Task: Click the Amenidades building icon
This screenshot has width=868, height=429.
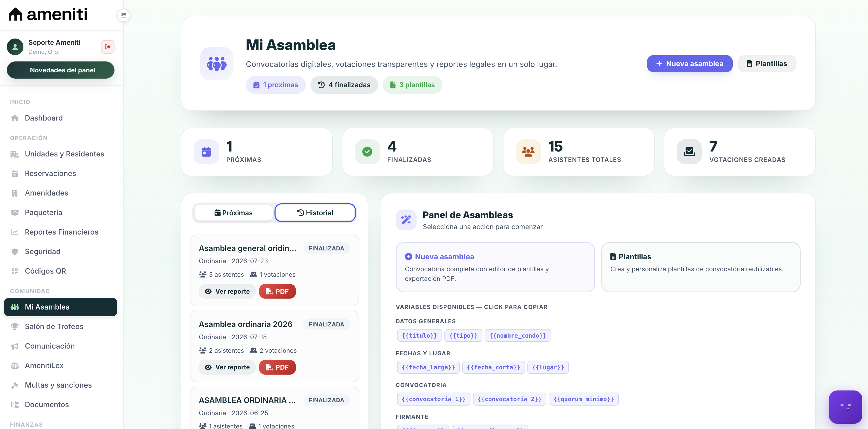Action: 15,193
